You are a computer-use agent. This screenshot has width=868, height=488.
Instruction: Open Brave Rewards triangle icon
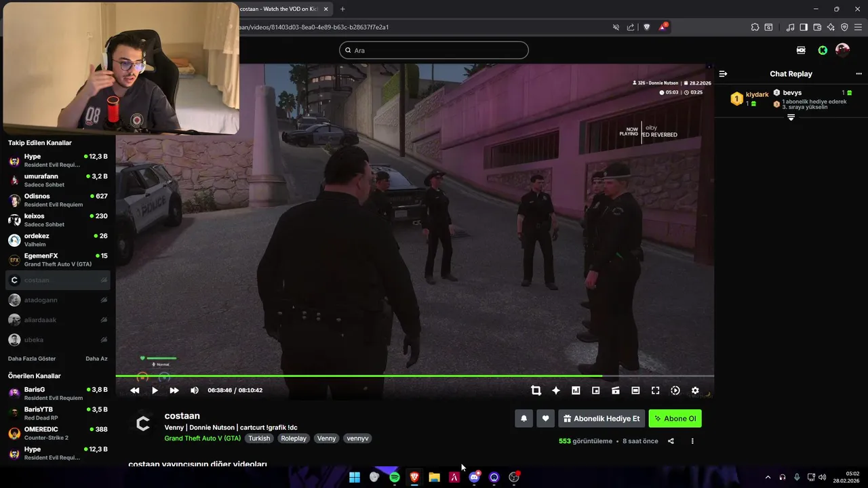[663, 27]
